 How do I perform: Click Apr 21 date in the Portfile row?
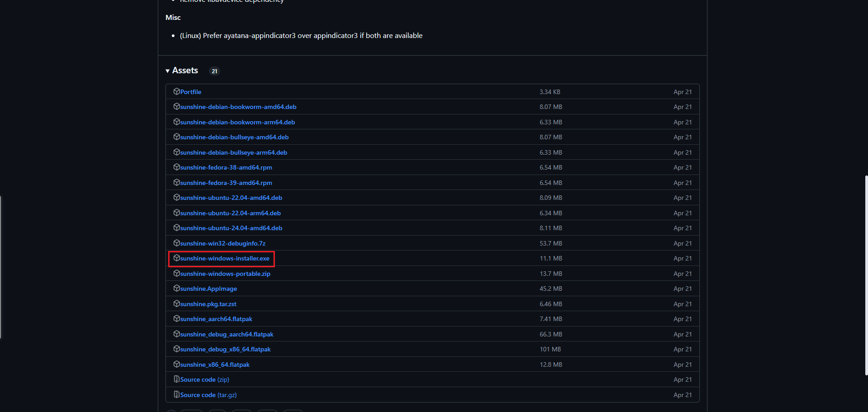(683, 92)
